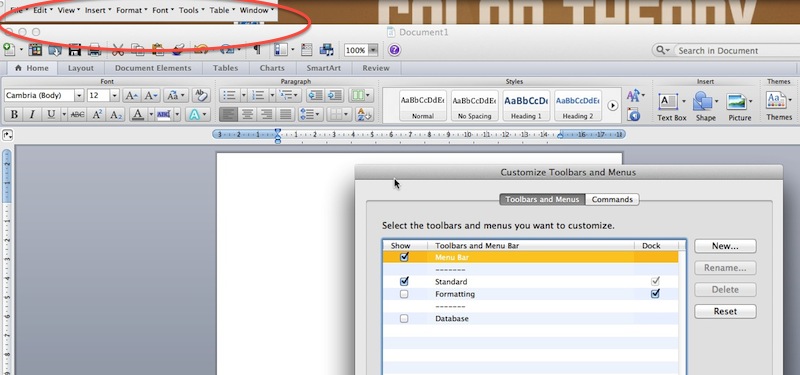Expand the Styles gallery with round arrow
The height and width of the screenshot is (375, 800).
[x=613, y=106]
